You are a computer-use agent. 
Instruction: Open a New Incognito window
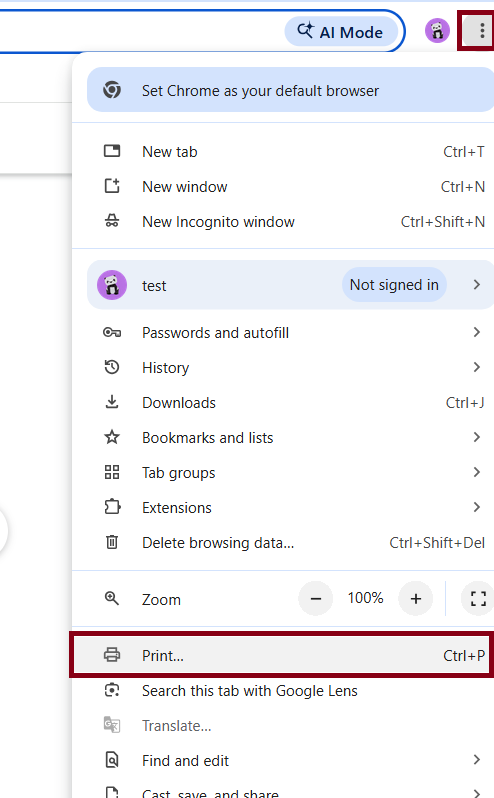[283, 222]
